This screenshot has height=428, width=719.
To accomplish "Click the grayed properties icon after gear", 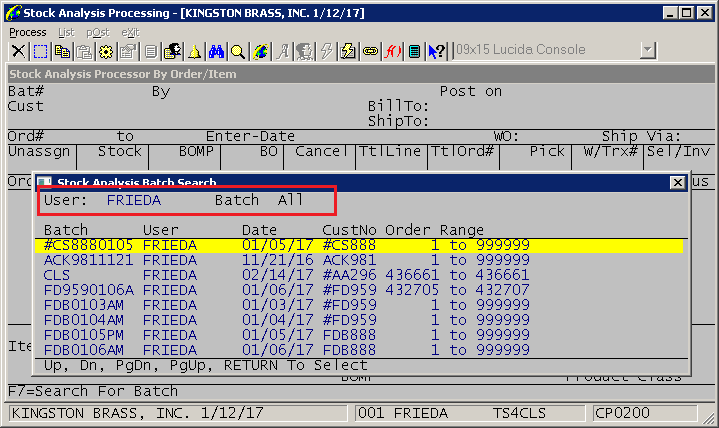I will 128,51.
